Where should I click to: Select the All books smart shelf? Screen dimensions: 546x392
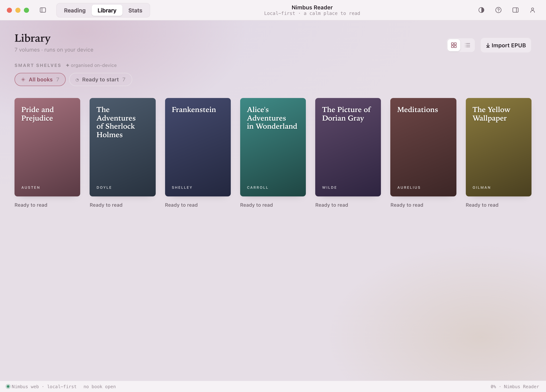click(40, 80)
